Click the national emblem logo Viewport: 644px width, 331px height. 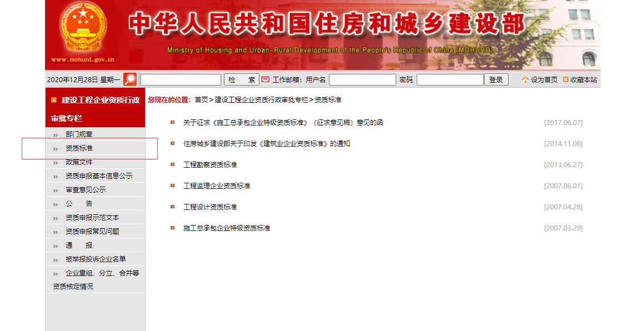coord(82,28)
